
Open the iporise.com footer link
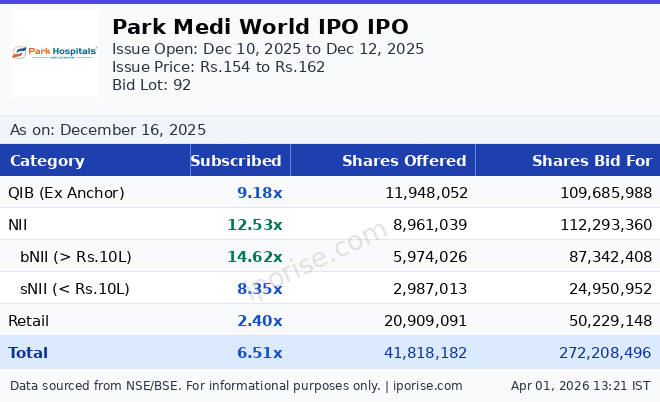click(x=426, y=385)
